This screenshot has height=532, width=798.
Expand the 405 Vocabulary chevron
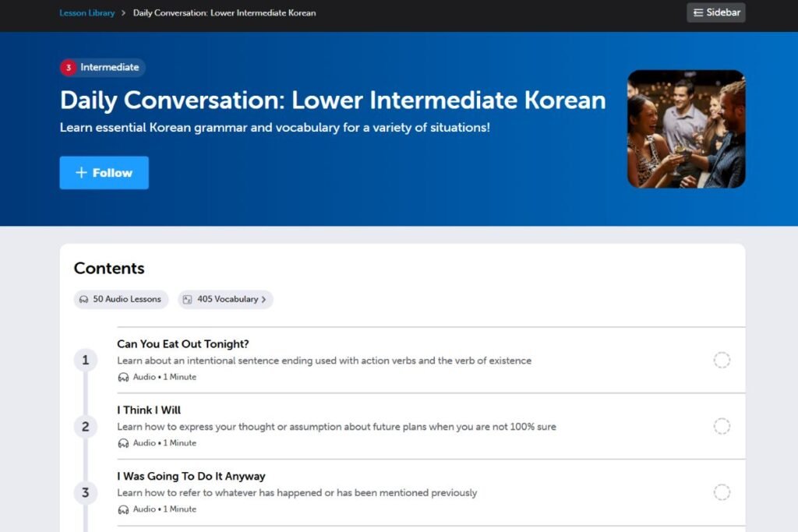point(263,299)
